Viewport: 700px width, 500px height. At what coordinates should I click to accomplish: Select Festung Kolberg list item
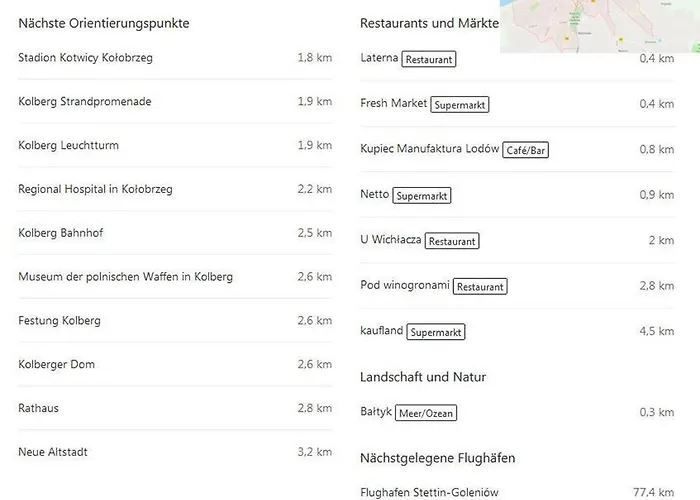59,321
